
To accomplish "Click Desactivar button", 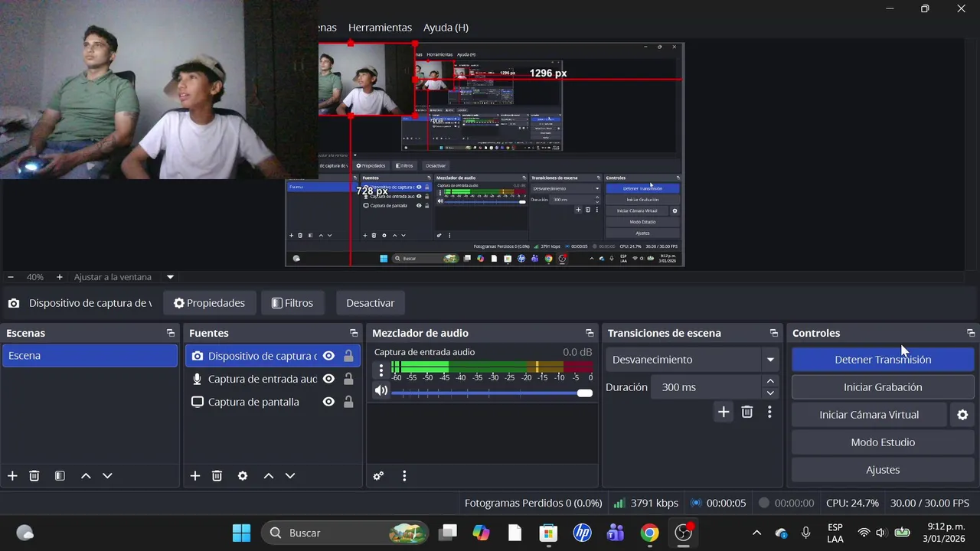I will [370, 303].
